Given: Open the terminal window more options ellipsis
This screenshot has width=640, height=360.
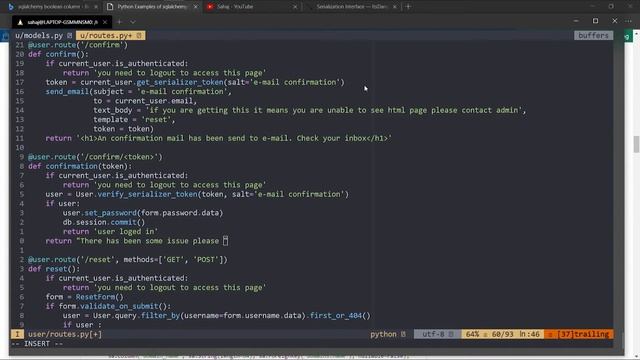Looking at the screenshot, I should pyautogui.click(x=628, y=21).
